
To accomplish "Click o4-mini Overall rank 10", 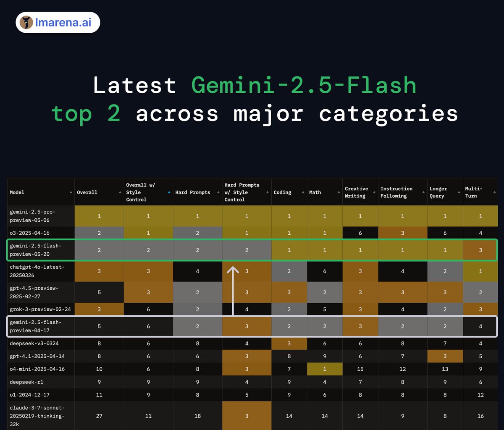I will (x=99, y=369).
